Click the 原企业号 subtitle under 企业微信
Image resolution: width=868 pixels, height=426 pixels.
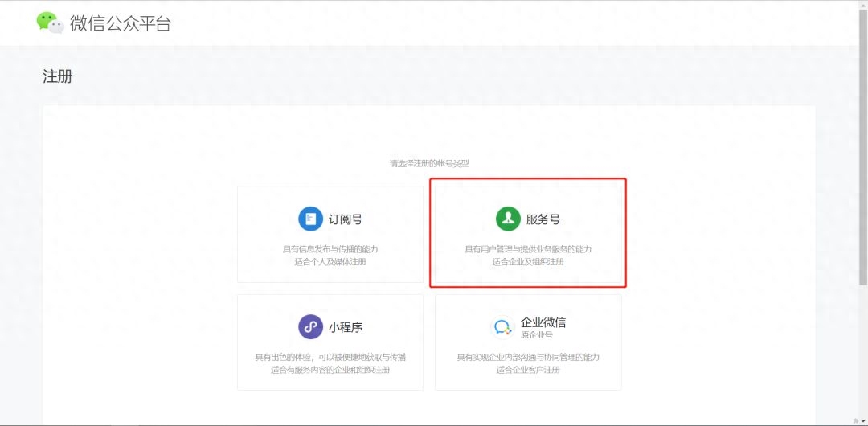click(537, 335)
